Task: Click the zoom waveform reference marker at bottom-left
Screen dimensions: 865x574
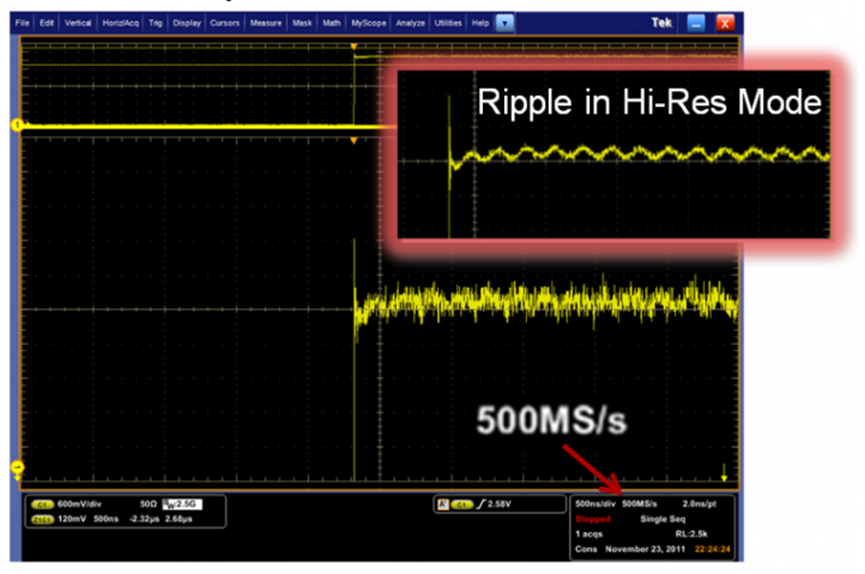Action: 16,467
